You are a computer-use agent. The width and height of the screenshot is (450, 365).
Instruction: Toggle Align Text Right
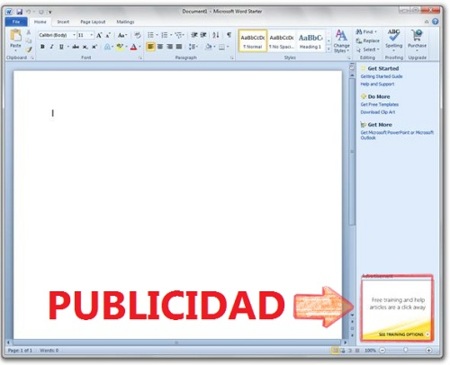pos(170,47)
